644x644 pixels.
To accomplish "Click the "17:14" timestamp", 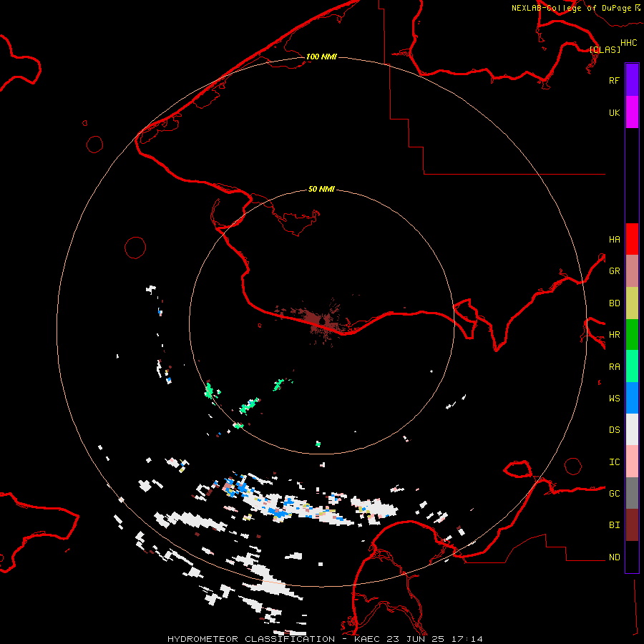I will tap(467, 639).
